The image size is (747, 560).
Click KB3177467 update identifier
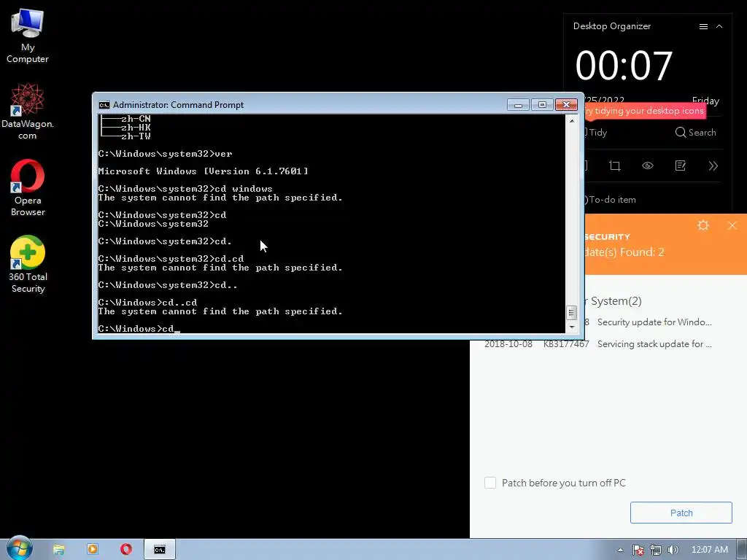coord(566,344)
